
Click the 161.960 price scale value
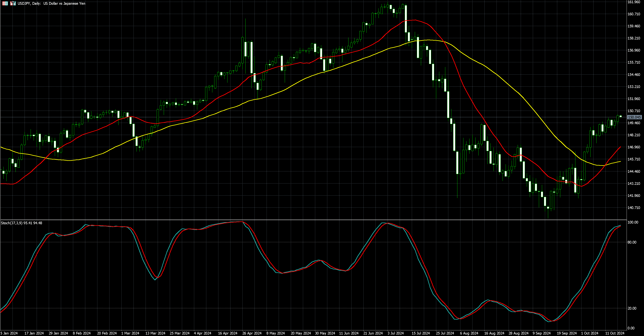(x=634, y=2)
